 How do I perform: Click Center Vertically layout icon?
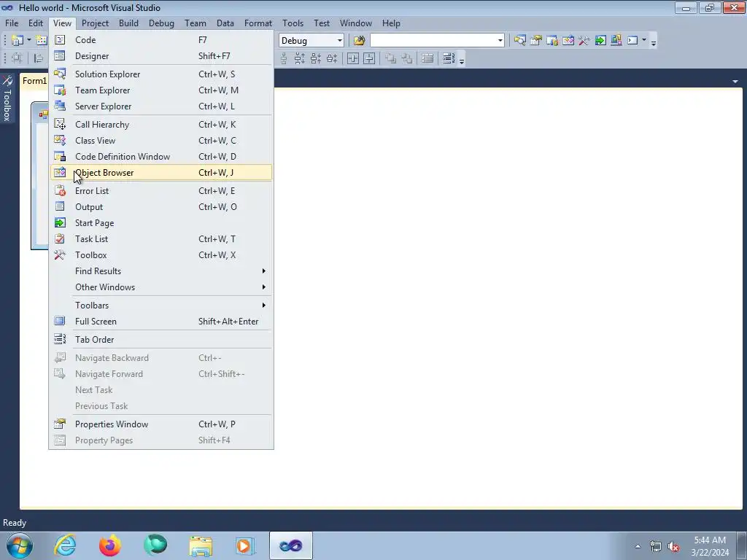point(369,58)
